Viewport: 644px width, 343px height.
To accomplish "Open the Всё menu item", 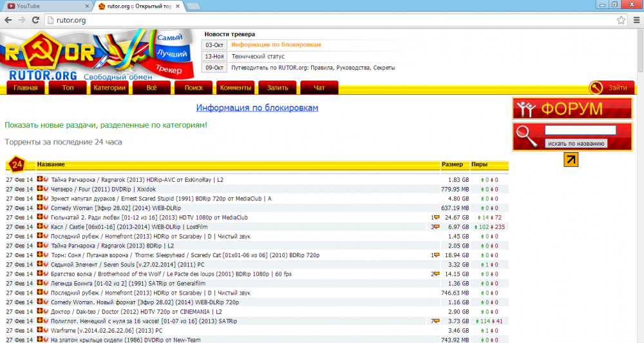I will point(151,88).
